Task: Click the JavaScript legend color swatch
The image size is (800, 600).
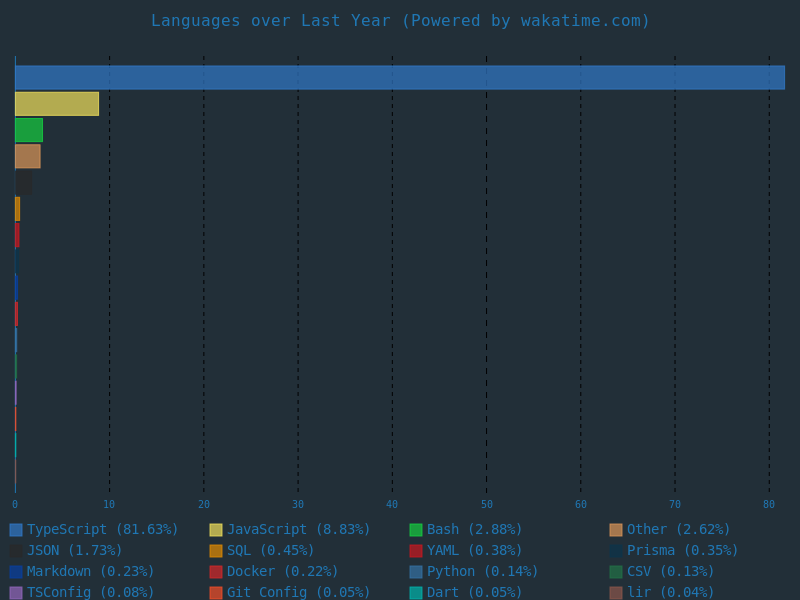Action: click(x=216, y=530)
